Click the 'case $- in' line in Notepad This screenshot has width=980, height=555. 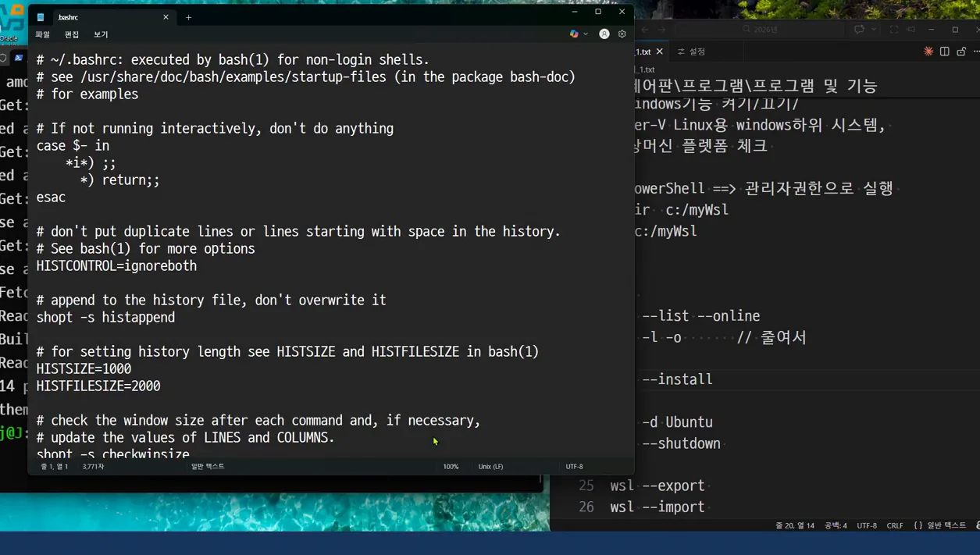pyautogui.click(x=73, y=146)
